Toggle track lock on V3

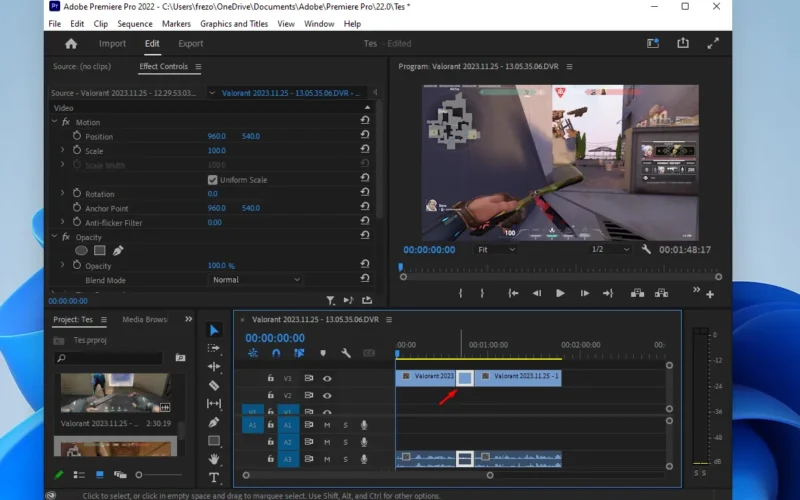click(270, 378)
